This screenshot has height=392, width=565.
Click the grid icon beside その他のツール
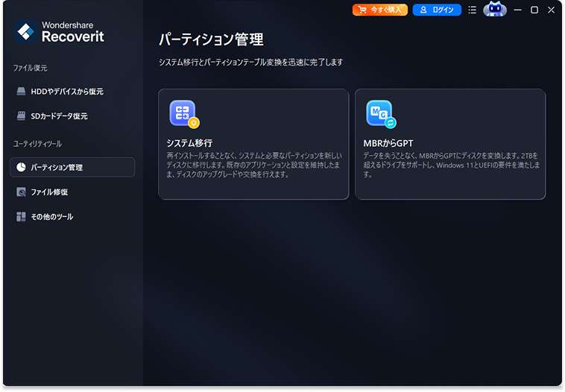click(x=22, y=217)
